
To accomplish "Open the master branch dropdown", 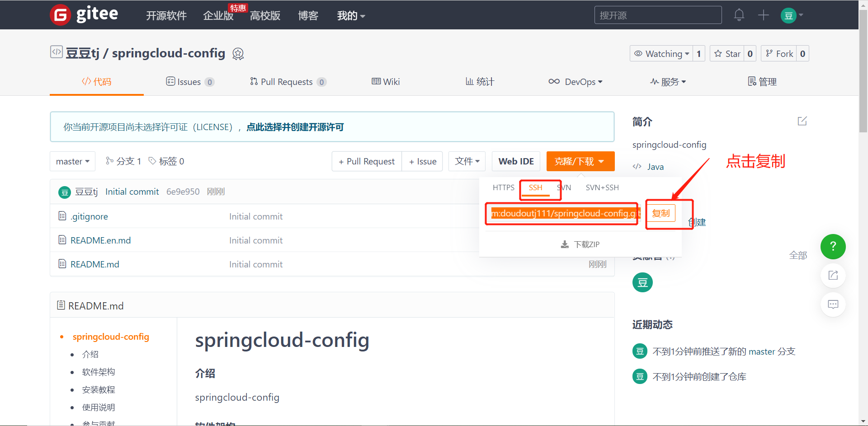I will pos(72,161).
